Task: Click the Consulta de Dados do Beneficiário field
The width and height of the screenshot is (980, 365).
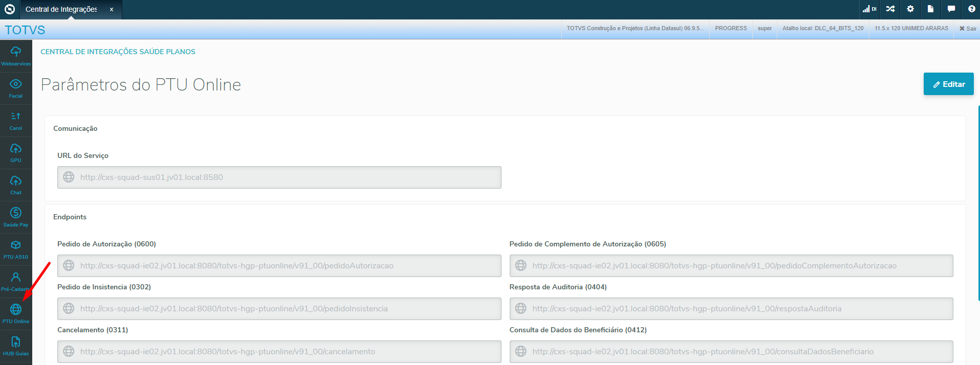Action: tap(731, 351)
